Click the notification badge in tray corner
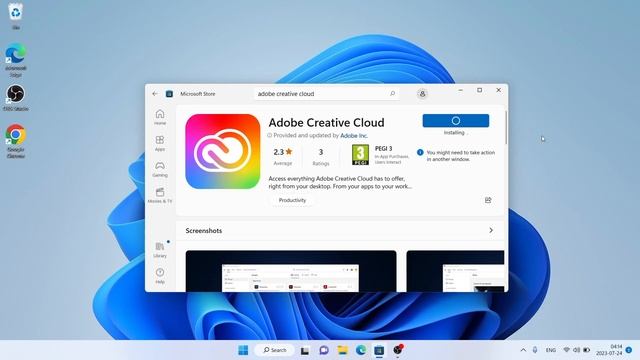 pos(629,350)
